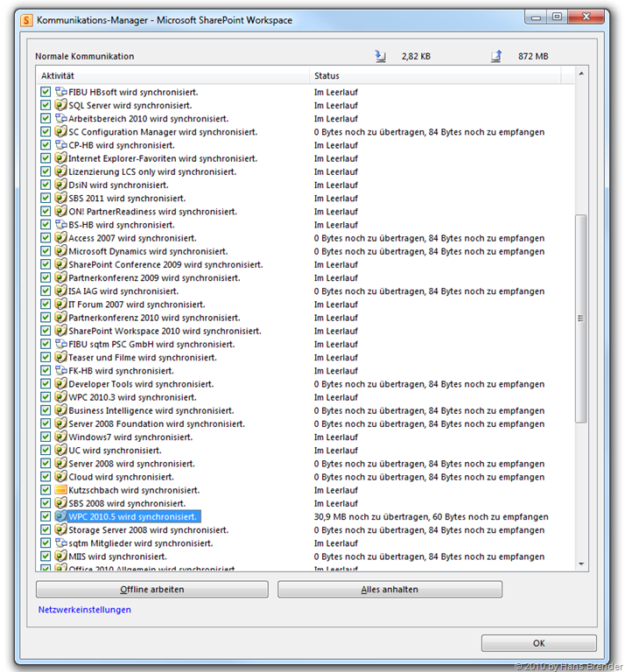Click the Cloud workspace icon
Viewport: 625px width, 672px height.
tap(61, 477)
